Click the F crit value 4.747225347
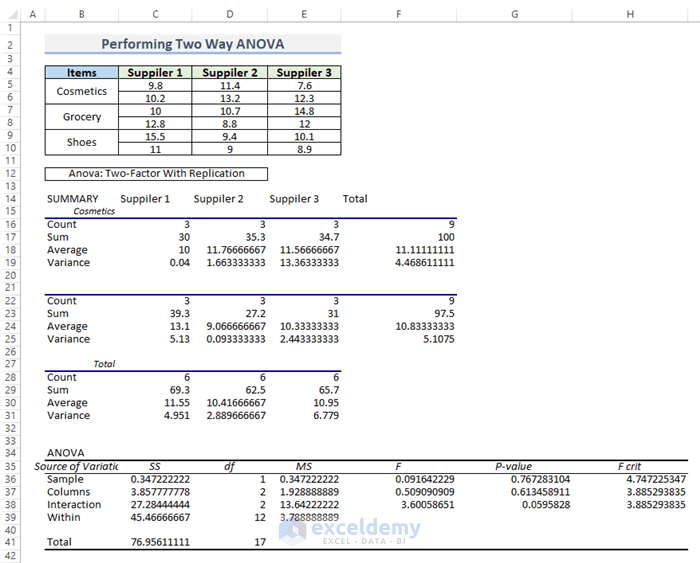This screenshot has height=563, width=700. 656,479
